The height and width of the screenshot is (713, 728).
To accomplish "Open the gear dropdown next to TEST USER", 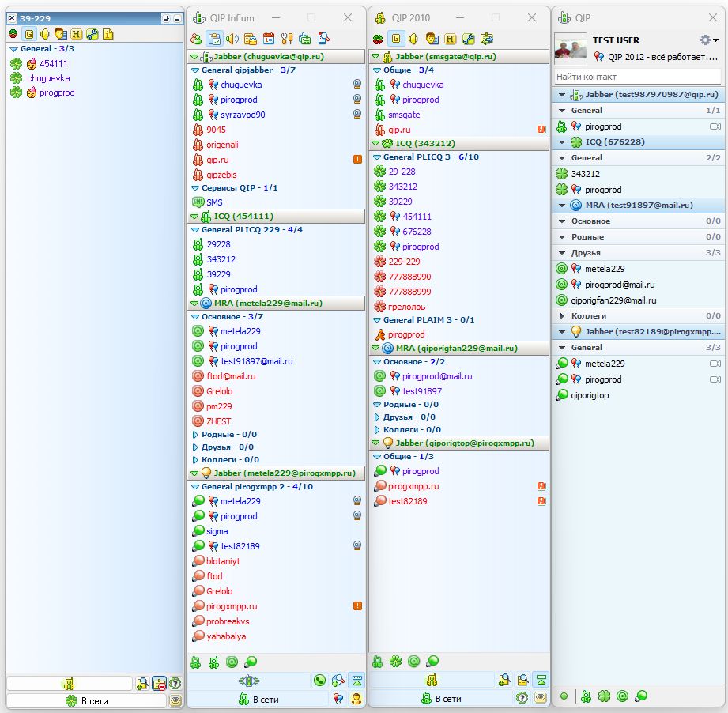I will pyautogui.click(x=709, y=40).
